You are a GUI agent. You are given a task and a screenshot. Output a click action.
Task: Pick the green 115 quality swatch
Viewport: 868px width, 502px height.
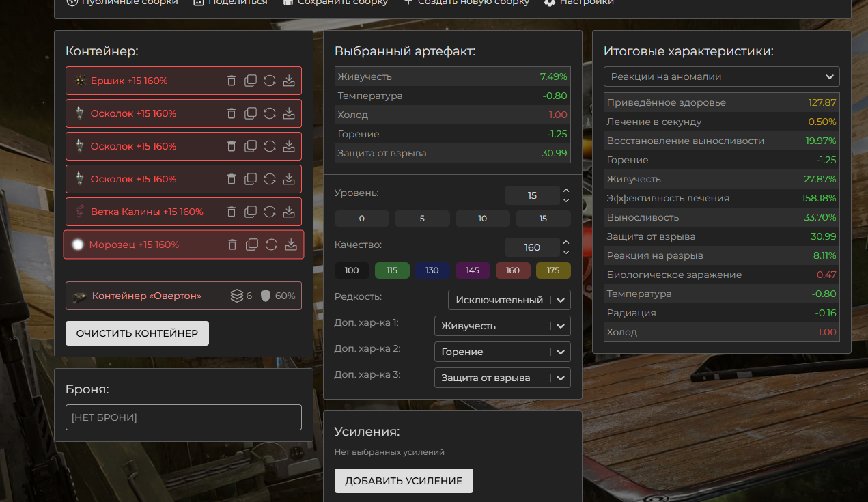(x=392, y=270)
